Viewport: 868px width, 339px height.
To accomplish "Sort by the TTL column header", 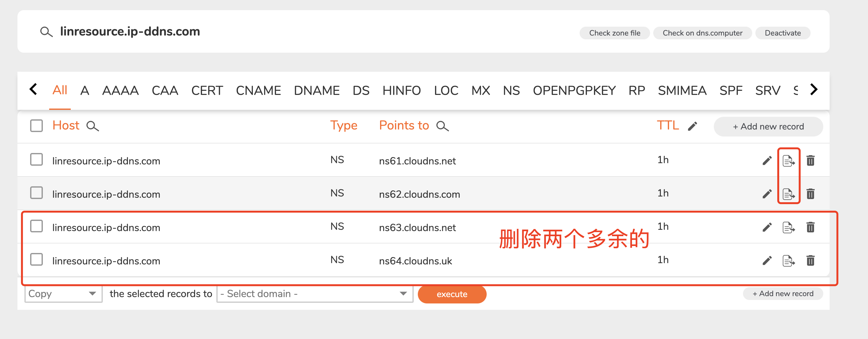I will pos(668,125).
